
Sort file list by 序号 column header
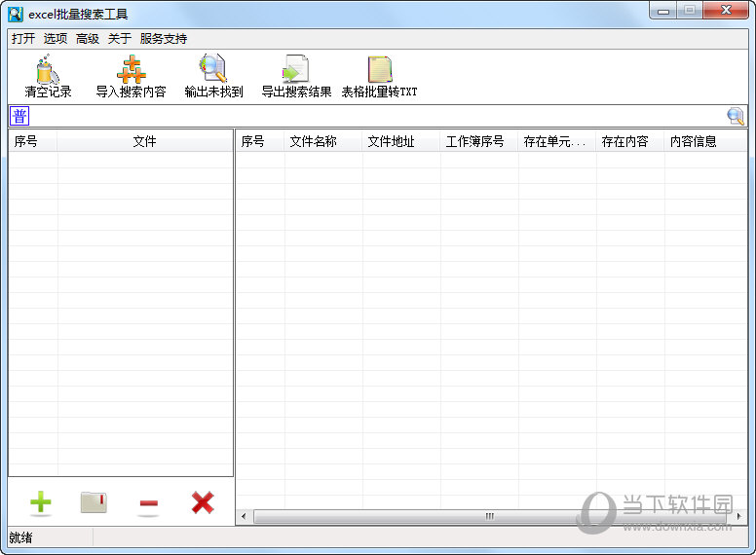click(33, 141)
